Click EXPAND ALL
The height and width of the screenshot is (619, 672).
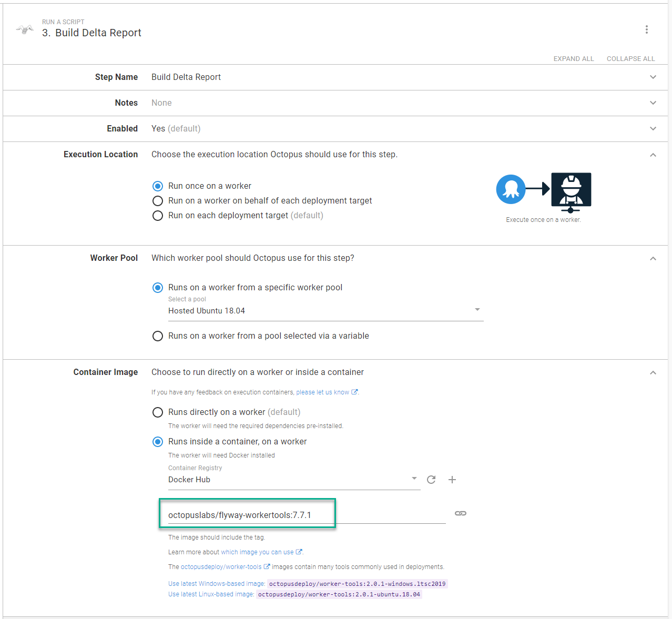tap(573, 58)
